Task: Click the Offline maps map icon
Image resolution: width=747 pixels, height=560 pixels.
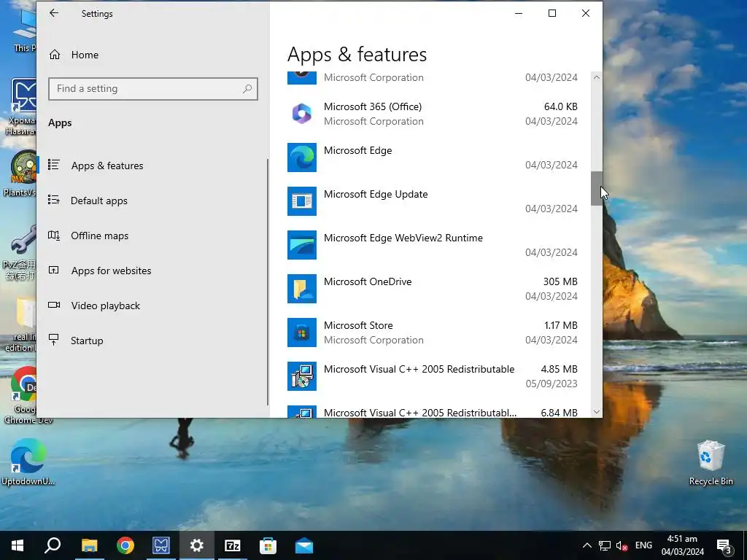Action: pyautogui.click(x=54, y=236)
